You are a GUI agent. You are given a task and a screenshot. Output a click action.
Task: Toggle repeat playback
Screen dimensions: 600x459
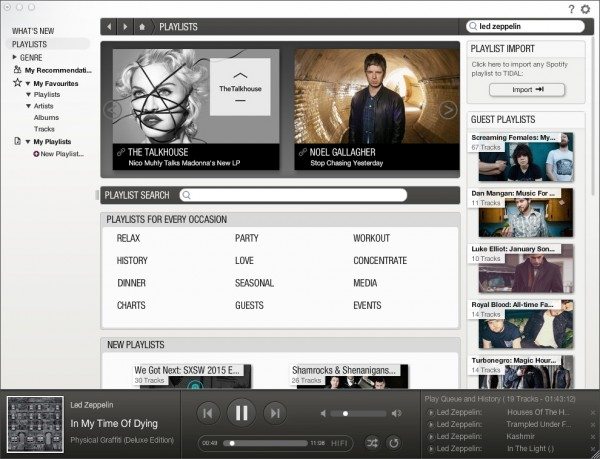pos(393,443)
